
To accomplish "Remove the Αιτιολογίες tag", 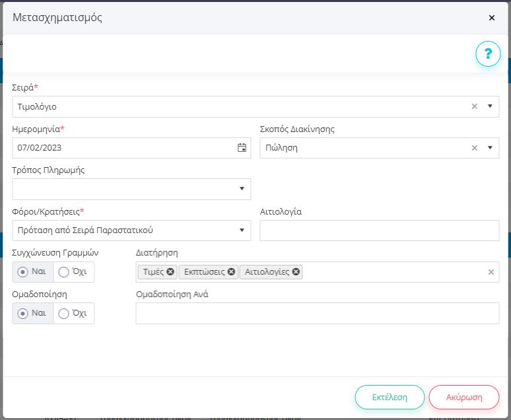I will pos(296,271).
